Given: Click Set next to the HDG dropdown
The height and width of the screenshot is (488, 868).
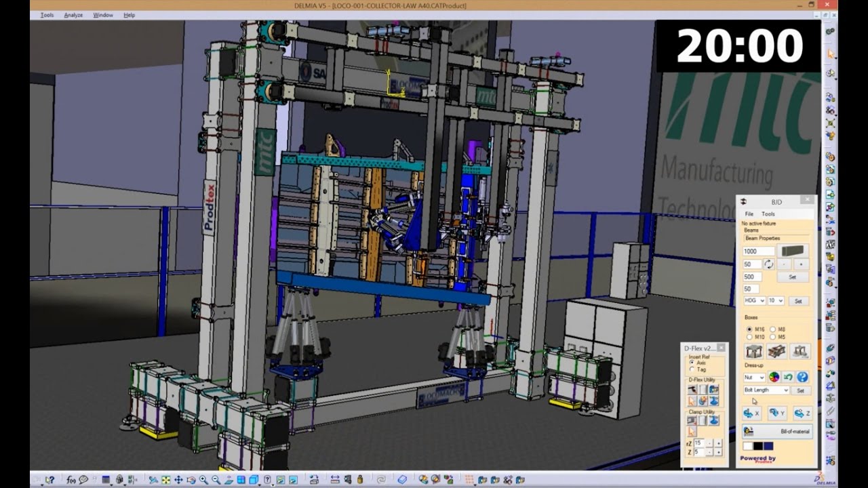Looking at the screenshot, I should (798, 301).
